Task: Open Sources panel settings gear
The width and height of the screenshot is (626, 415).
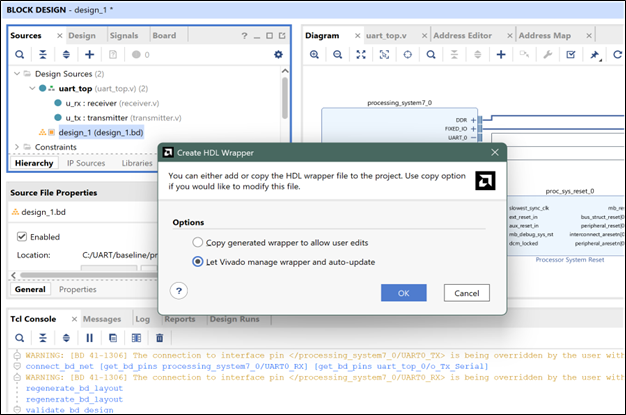Action: pyautogui.click(x=278, y=55)
